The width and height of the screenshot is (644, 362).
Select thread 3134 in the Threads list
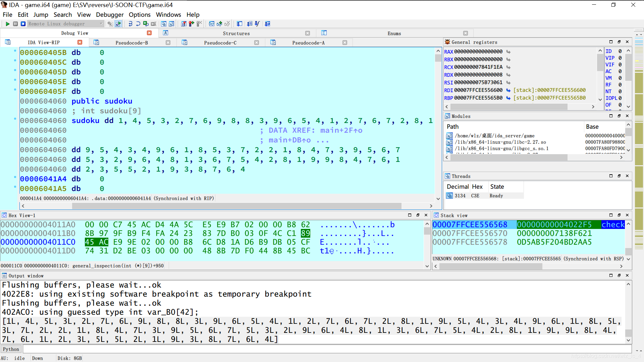pos(460,196)
